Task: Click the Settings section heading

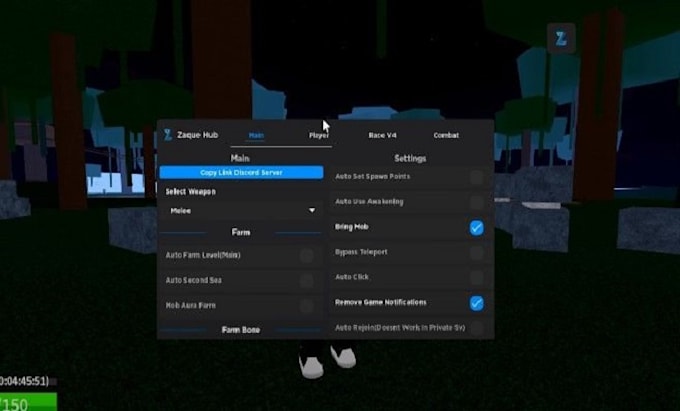Action: 410,158
